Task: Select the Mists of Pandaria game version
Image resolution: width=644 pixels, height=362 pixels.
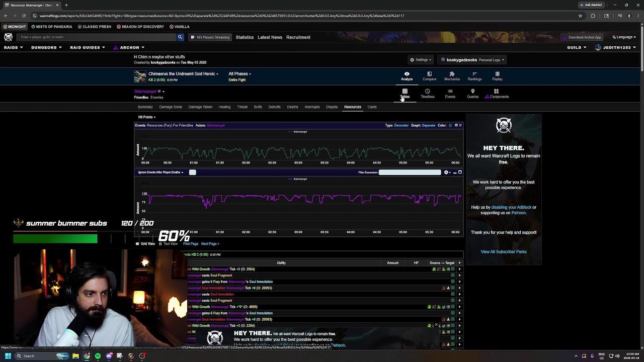Action: [52, 27]
